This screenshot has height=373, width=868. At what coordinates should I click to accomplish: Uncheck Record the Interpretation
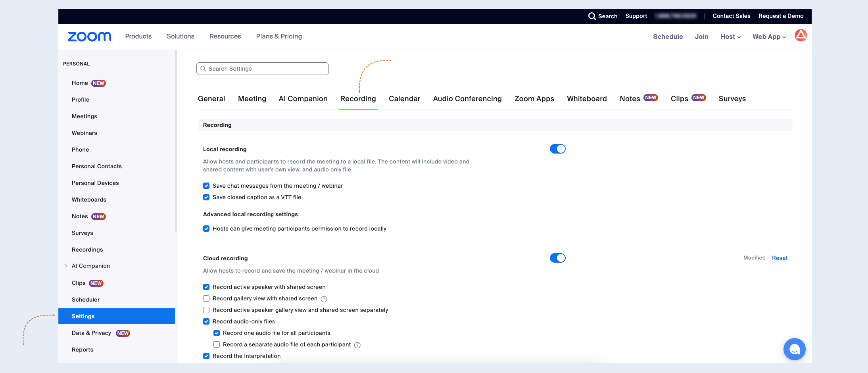tap(206, 356)
